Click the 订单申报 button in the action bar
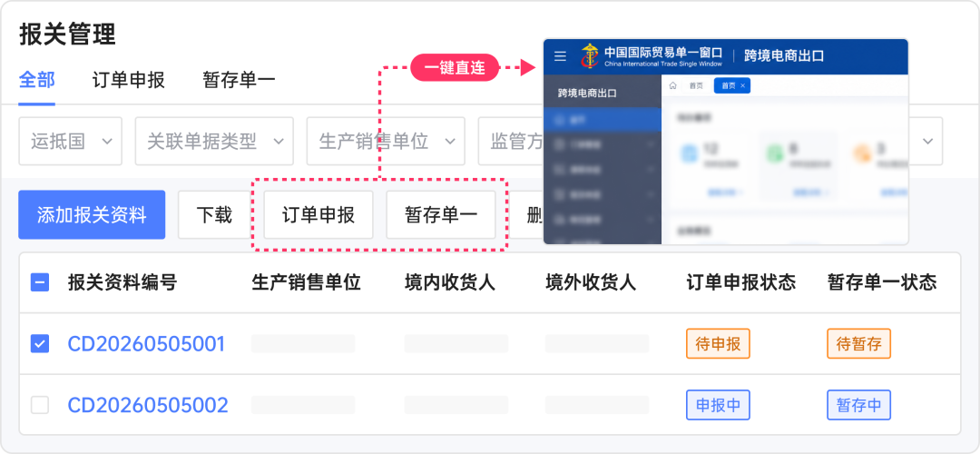980x454 pixels. (x=318, y=214)
